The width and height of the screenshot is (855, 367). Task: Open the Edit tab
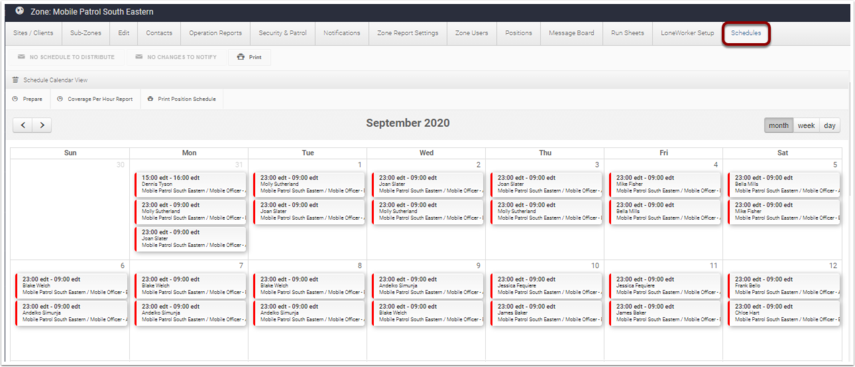click(x=124, y=33)
